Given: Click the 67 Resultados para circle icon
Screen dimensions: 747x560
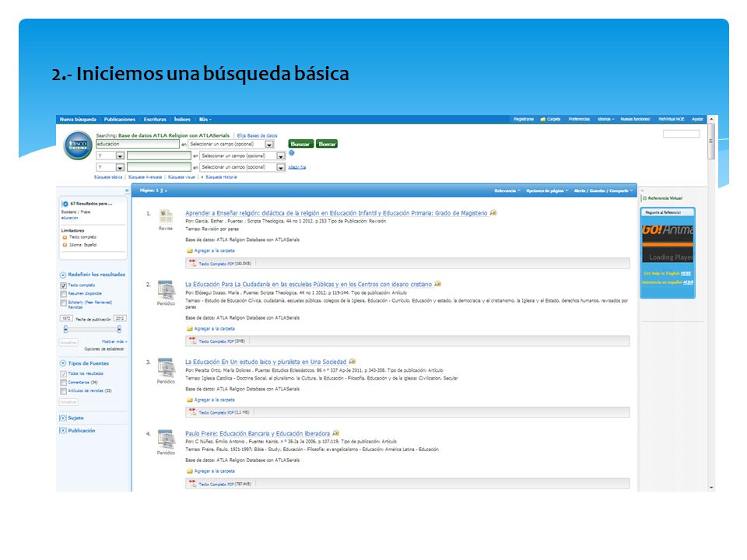Looking at the screenshot, I should click(65, 204).
